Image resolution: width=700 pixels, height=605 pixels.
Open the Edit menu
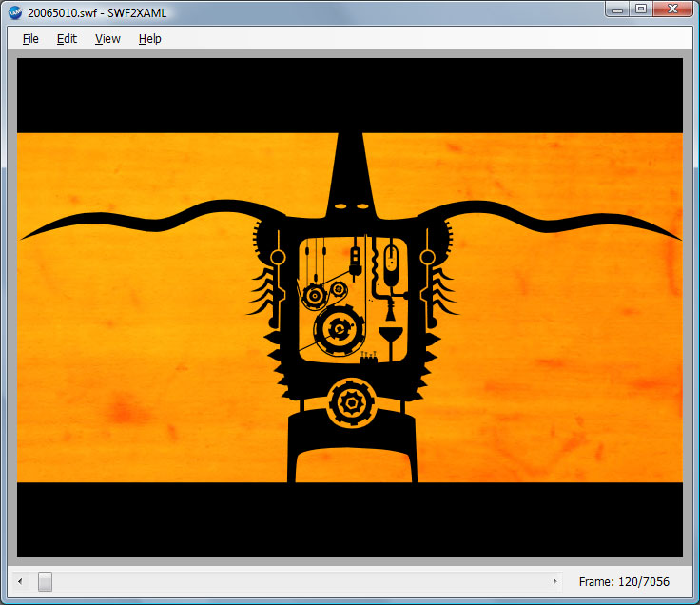click(67, 39)
